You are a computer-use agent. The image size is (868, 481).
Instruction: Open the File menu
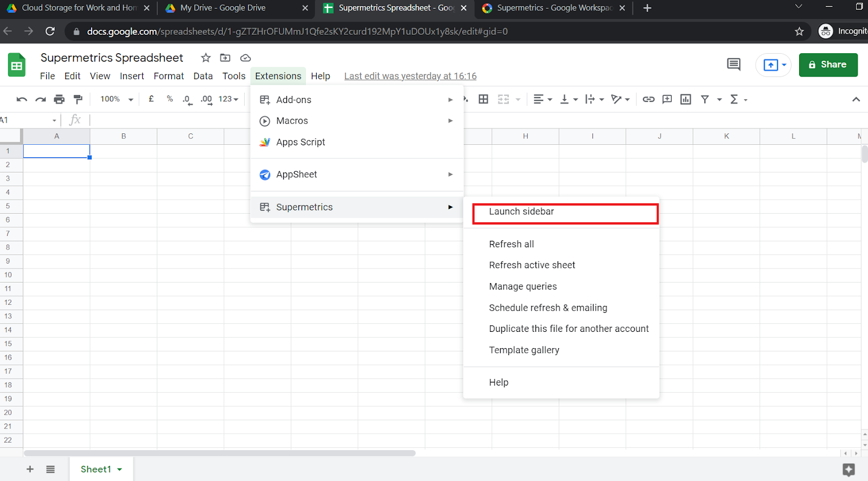click(47, 76)
